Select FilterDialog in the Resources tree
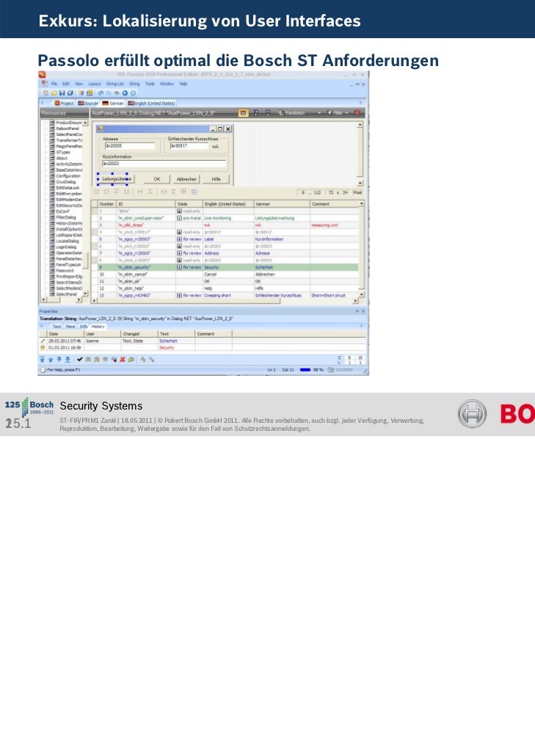Screen dimensions: 535x756 (x=66, y=217)
